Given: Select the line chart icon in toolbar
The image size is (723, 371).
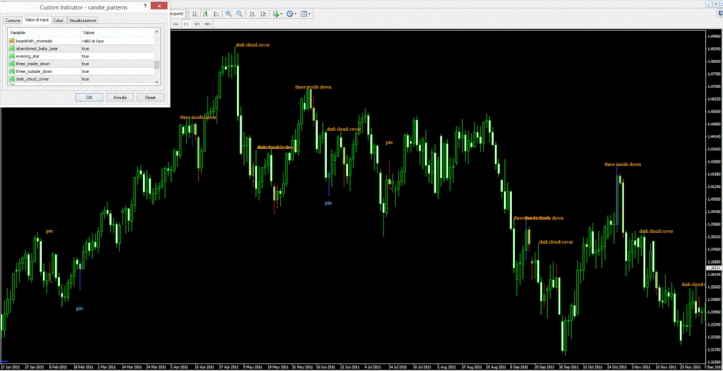Looking at the screenshot, I should [x=216, y=14].
